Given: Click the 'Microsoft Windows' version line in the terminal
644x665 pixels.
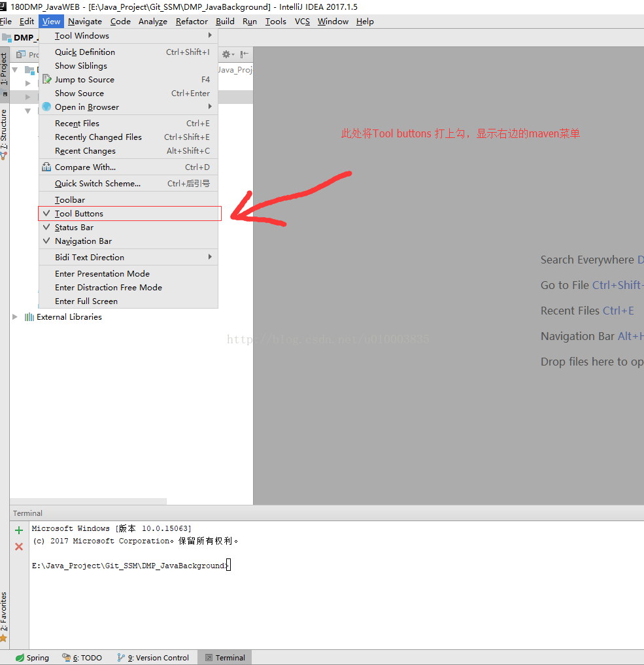Looking at the screenshot, I should point(112,528).
